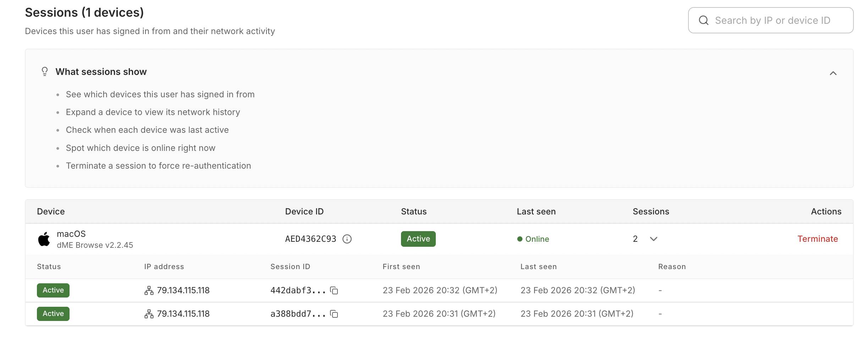Click the network icon in the second session row
The width and height of the screenshot is (868, 338).
tap(149, 314)
